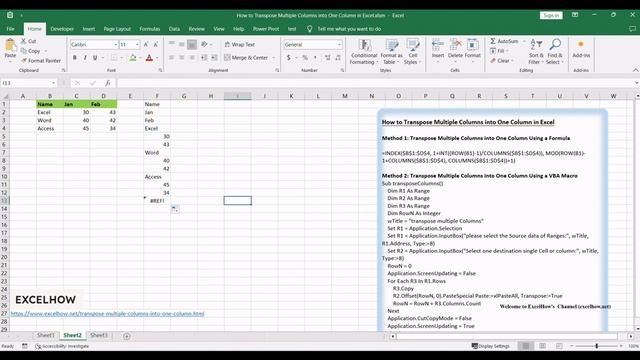Open the Calibri font name dropdown
This screenshot has height=360, width=640.
click(116, 44)
